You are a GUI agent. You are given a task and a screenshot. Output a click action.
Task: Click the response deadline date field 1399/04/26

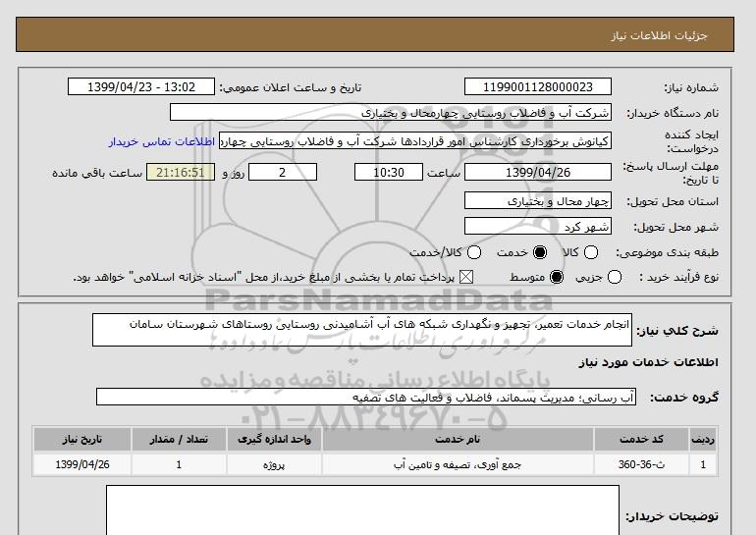(x=538, y=172)
